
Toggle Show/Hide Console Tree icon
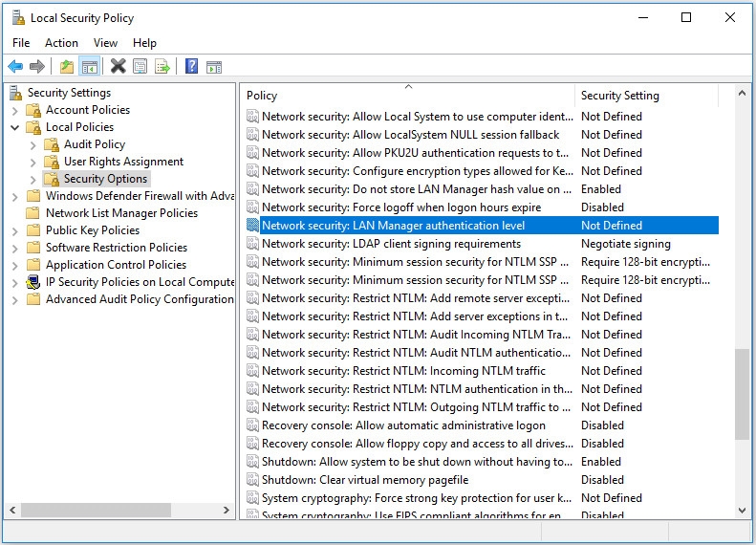pyautogui.click(x=90, y=66)
